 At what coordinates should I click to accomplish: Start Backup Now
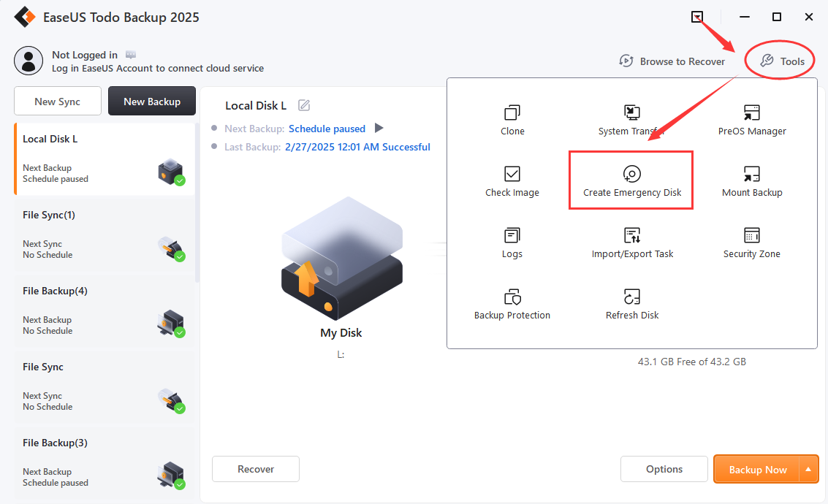(x=756, y=469)
